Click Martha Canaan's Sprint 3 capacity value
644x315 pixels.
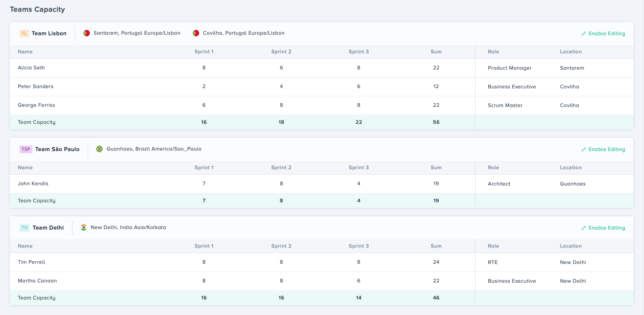pyautogui.click(x=359, y=281)
